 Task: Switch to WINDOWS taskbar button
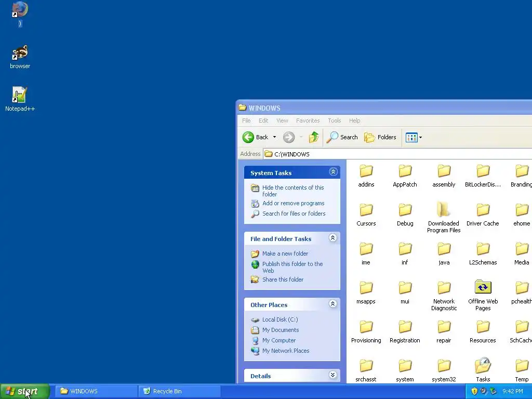(96, 391)
